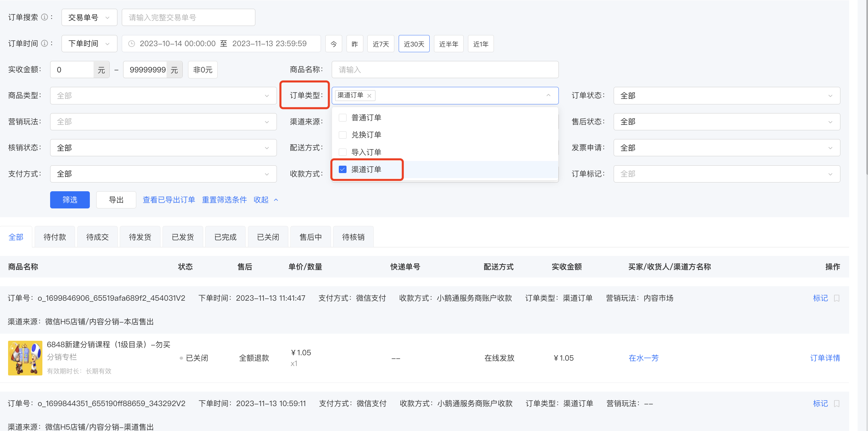Viewport: 868px width, 431px height.
Task: Expand the 订单标记 dropdown
Action: coord(727,174)
